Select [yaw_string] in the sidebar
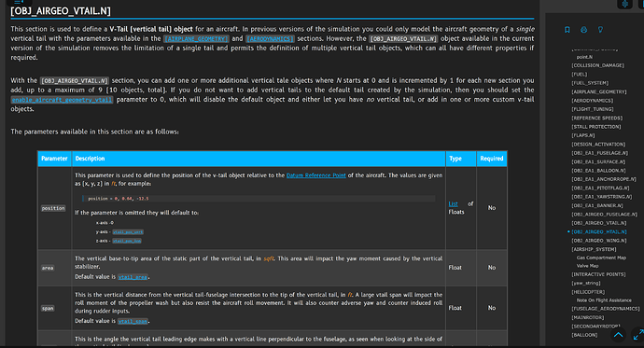This screenshot has height=348, width=644. click(586, 284)
